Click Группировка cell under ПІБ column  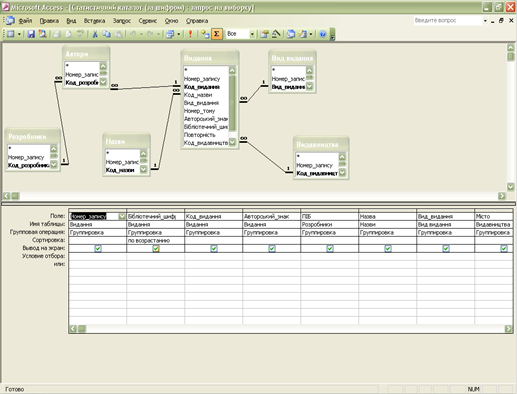[x=329, y=232]
